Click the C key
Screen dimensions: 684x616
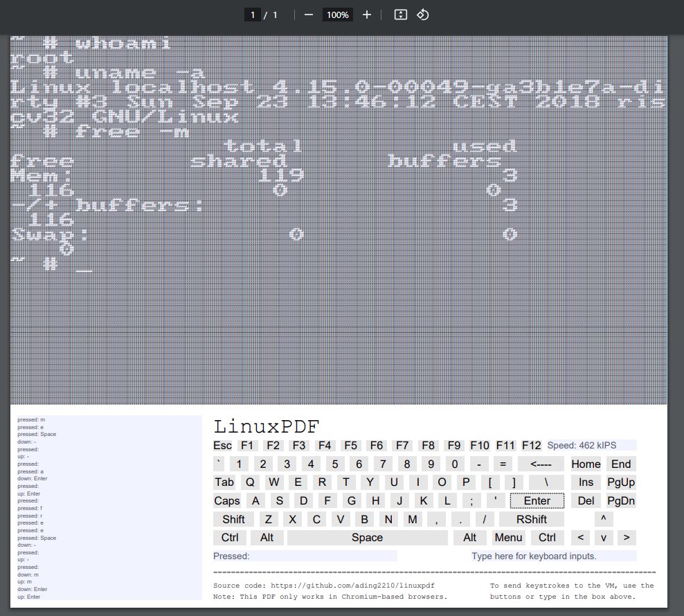[x=316, y=519]
